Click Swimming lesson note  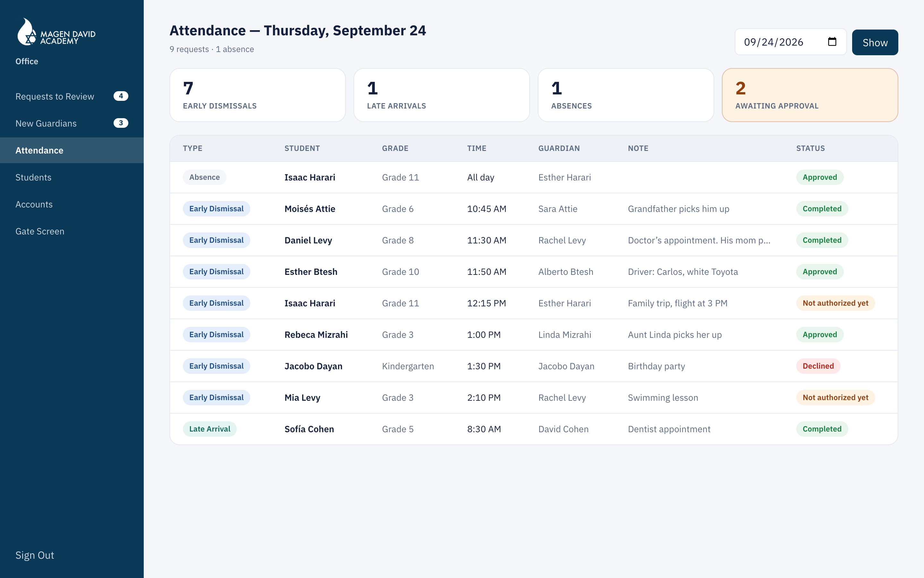click(x=663, y=398)
